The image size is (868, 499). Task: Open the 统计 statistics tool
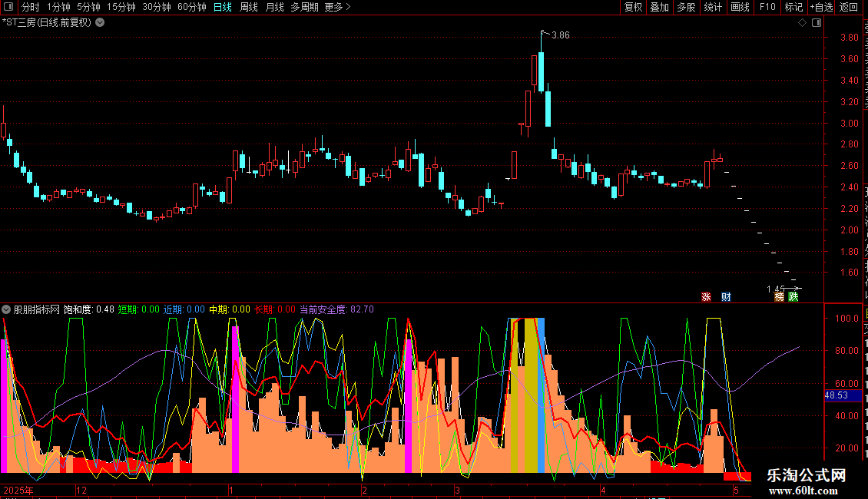click(x=712, y=7)
